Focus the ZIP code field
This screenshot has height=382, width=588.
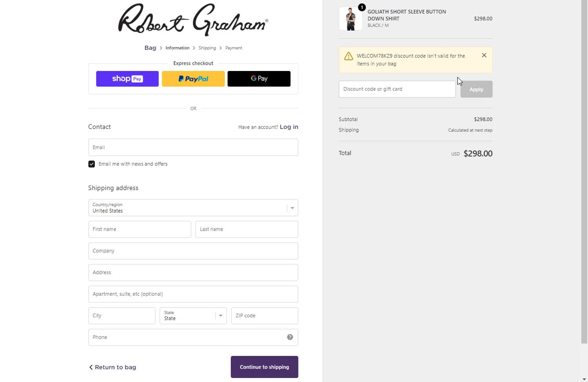click(x=265, y=316)
